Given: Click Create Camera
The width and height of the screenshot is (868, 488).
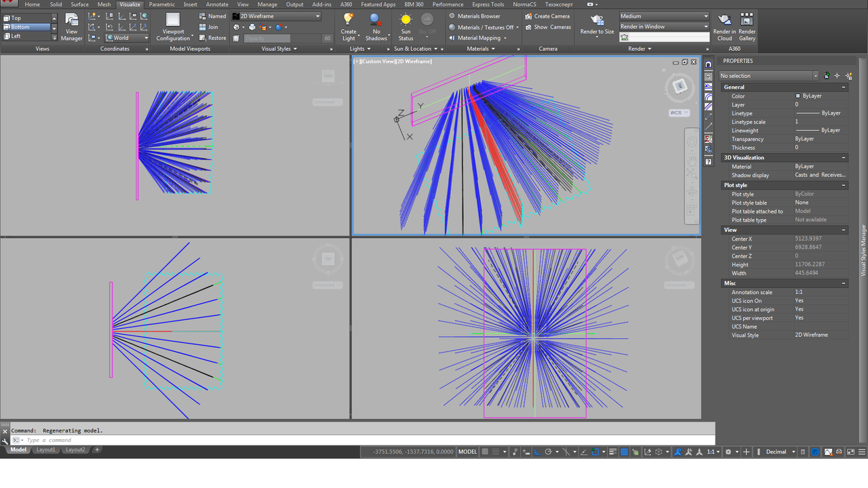Looking at the screenshot, I should [x=547, y=16].
